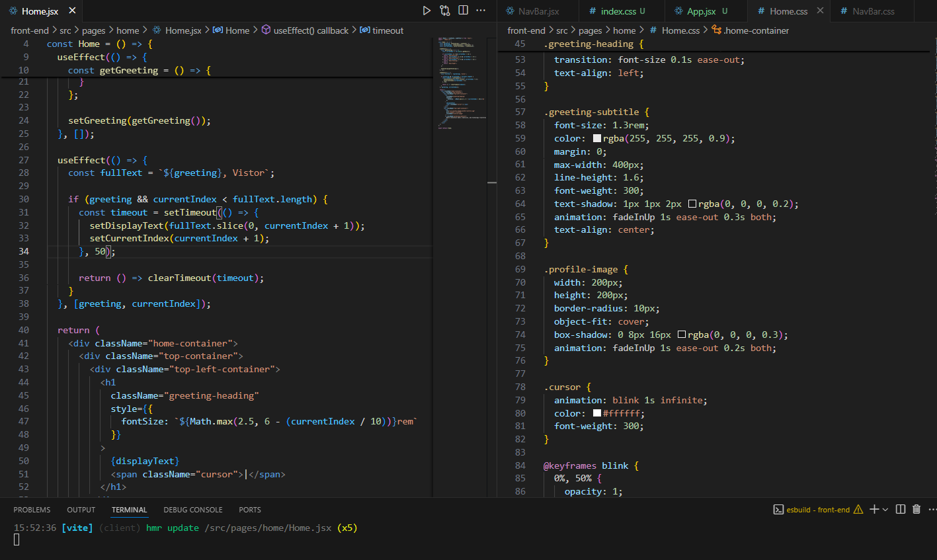Split the terminal panel

tap(901, 509)
